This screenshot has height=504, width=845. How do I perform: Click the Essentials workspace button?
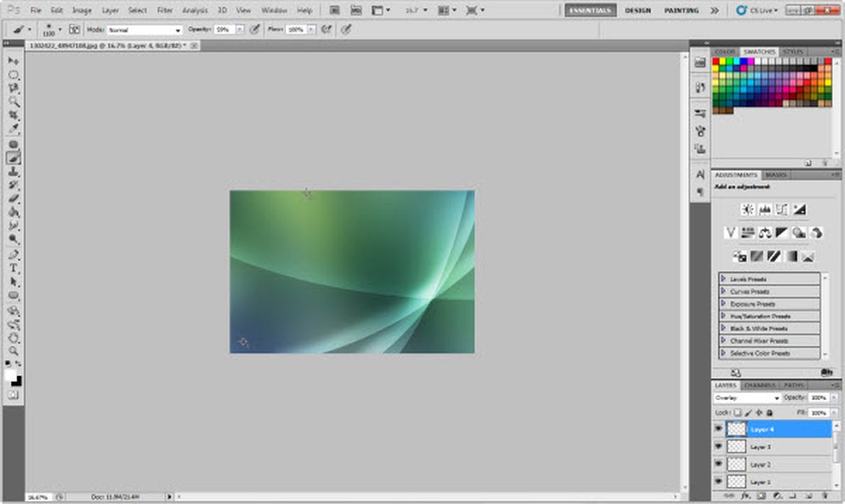click(590, 10)
